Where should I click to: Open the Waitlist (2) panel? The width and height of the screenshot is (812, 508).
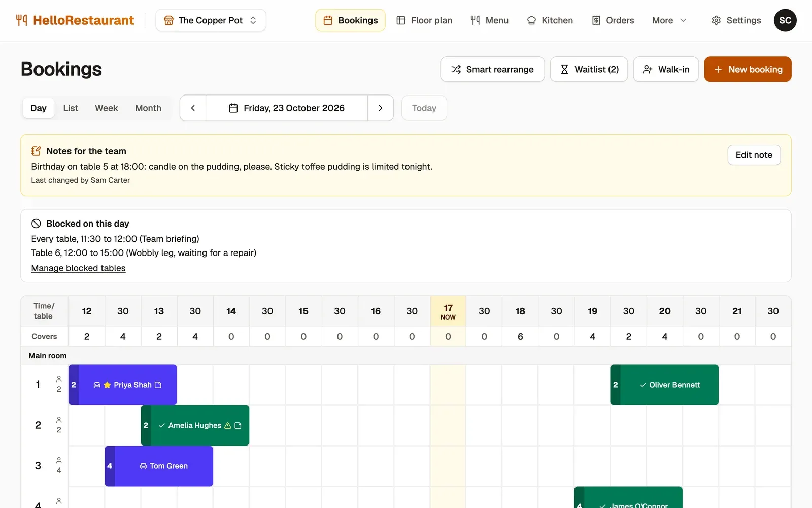pyautogui.click(x=589, y=69)
